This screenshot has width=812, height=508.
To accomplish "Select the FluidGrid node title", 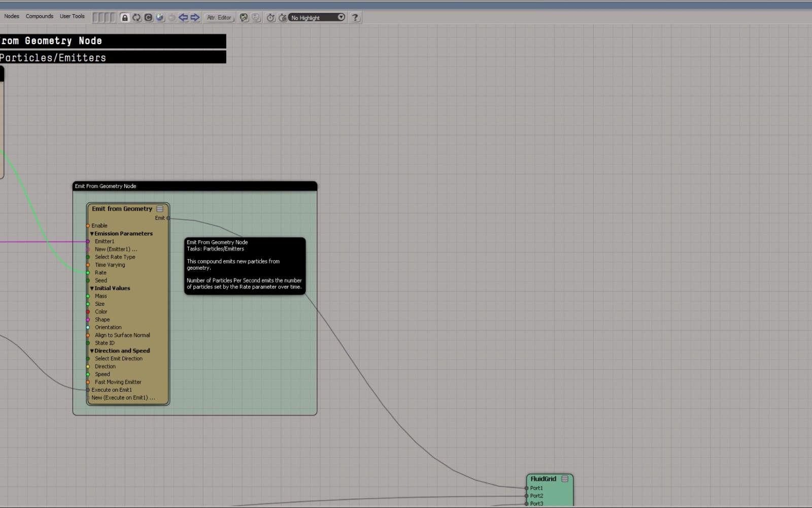I will (544, 479).
